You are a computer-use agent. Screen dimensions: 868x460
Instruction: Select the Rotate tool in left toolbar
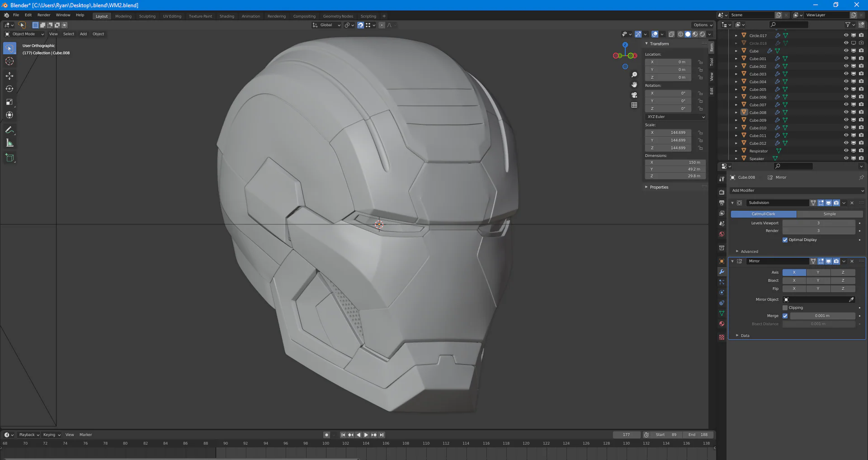[x=9, y=89]
